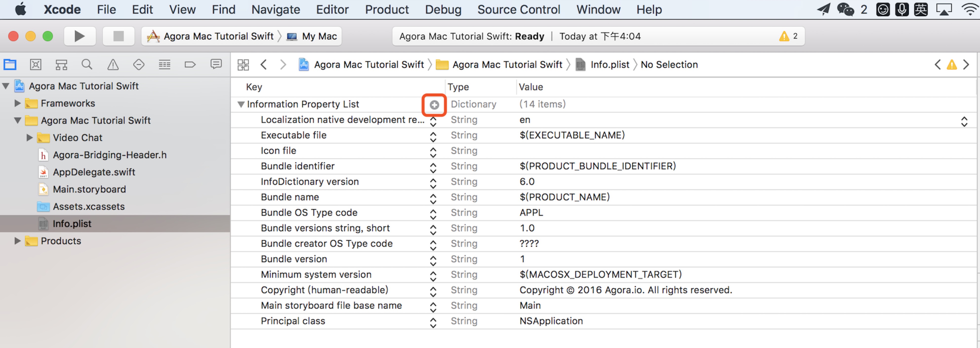
Task: Click the NSApplication value cell
Action: (x=551, y=321)
